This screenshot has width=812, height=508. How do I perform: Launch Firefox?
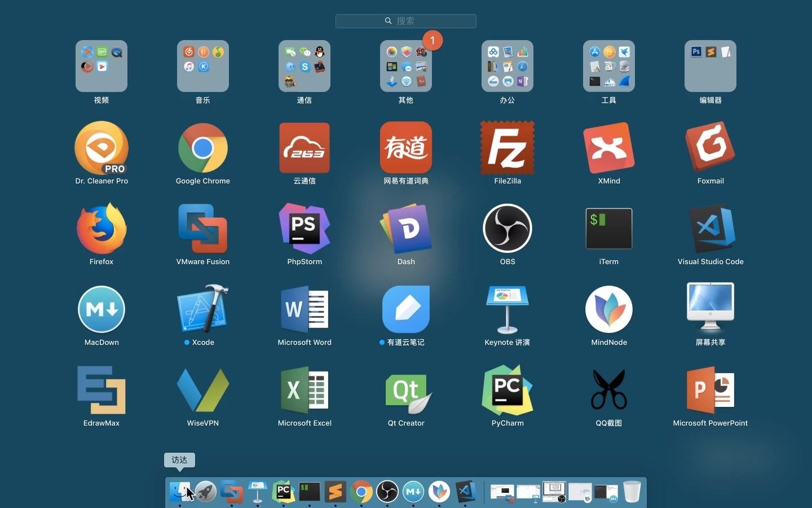pyautogui.click(x=101, y=229)
